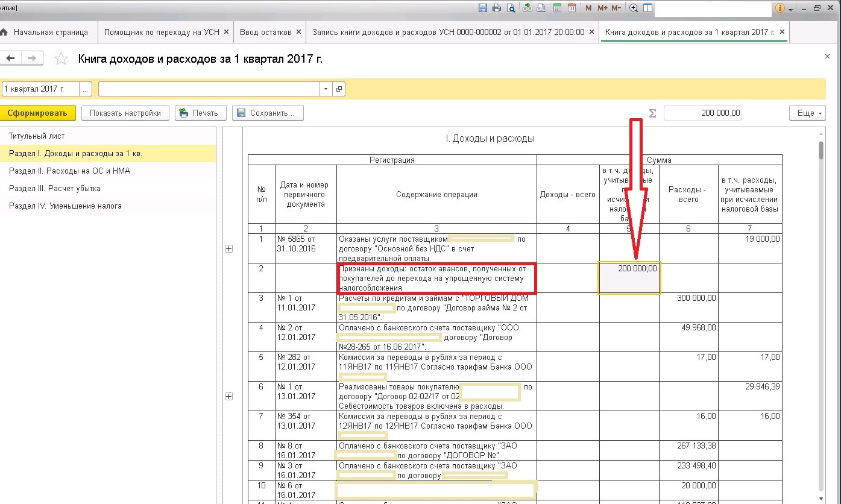Screen dimensions: 841x504
Task: Click the Сформировать button
Action: [x=37, y=113]
